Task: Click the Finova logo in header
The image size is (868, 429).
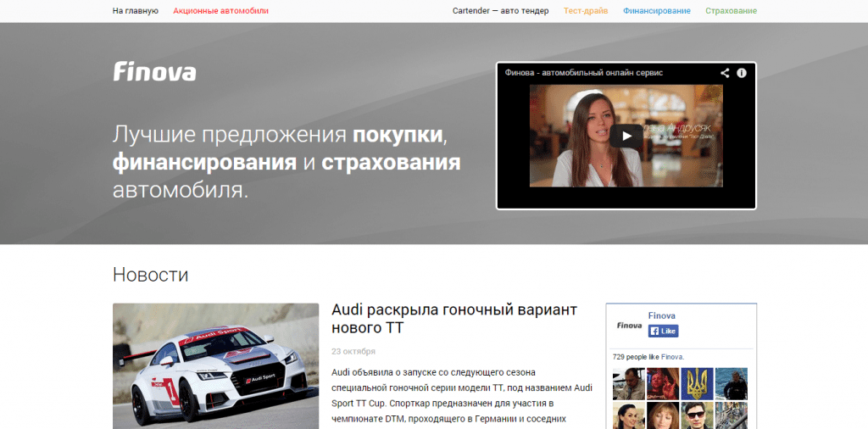Action: point(154,72)
